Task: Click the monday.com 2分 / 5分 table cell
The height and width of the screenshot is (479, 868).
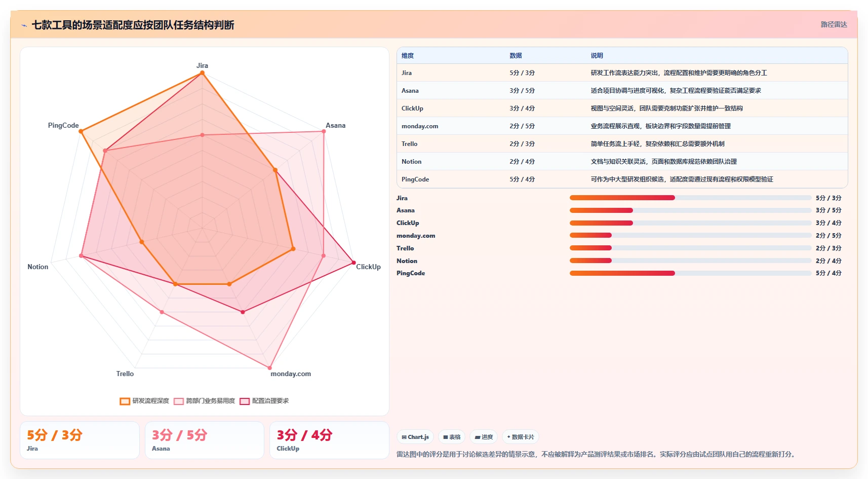Action: tap(522, 126)
